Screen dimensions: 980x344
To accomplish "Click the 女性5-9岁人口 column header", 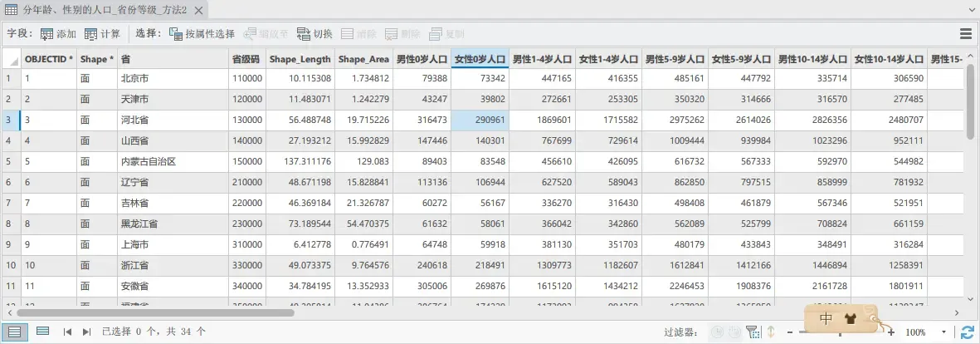I will coord(741,60).
